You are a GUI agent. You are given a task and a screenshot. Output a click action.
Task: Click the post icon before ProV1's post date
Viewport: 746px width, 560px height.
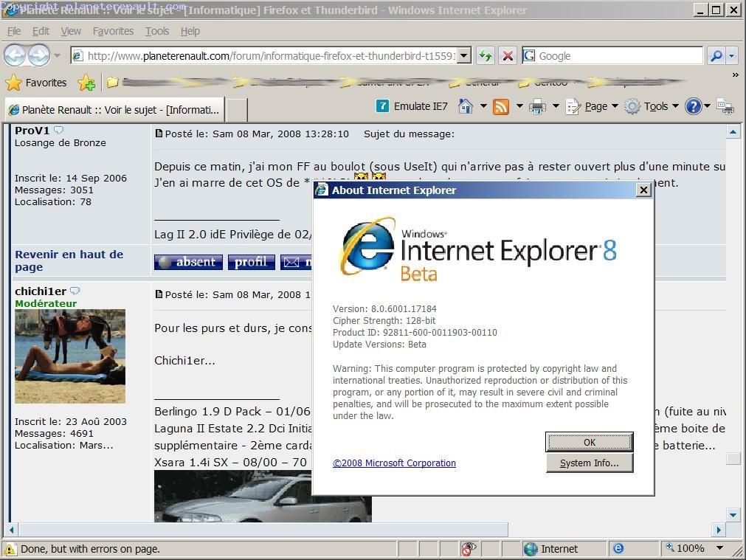pyautogui.click(x=159, y=134)
